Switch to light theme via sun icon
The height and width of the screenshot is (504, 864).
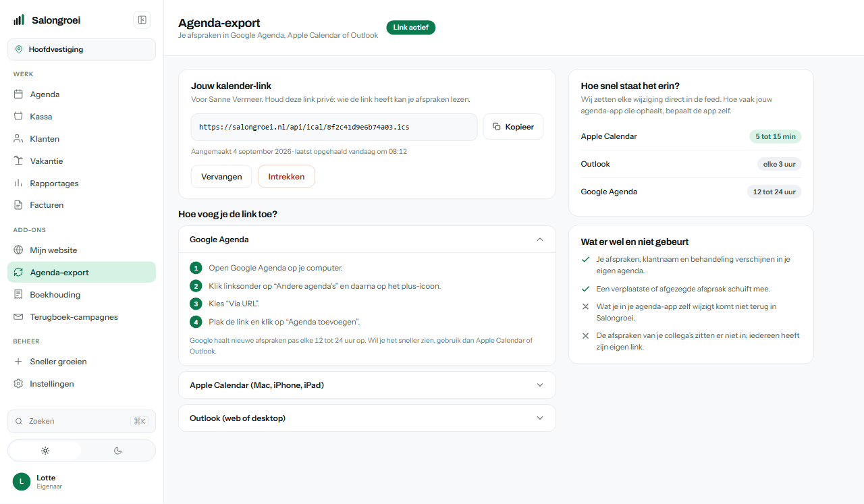(45, 451)
